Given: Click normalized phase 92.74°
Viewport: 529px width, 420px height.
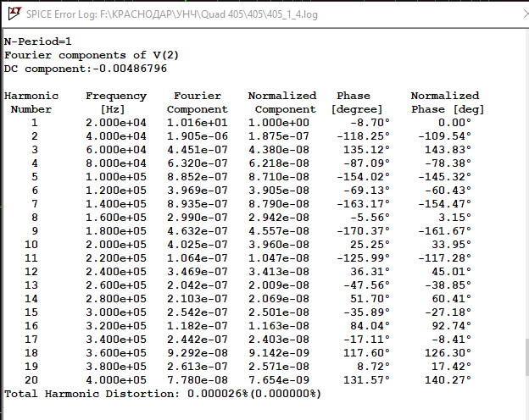Looking at the screenshot, I should 451,326.
